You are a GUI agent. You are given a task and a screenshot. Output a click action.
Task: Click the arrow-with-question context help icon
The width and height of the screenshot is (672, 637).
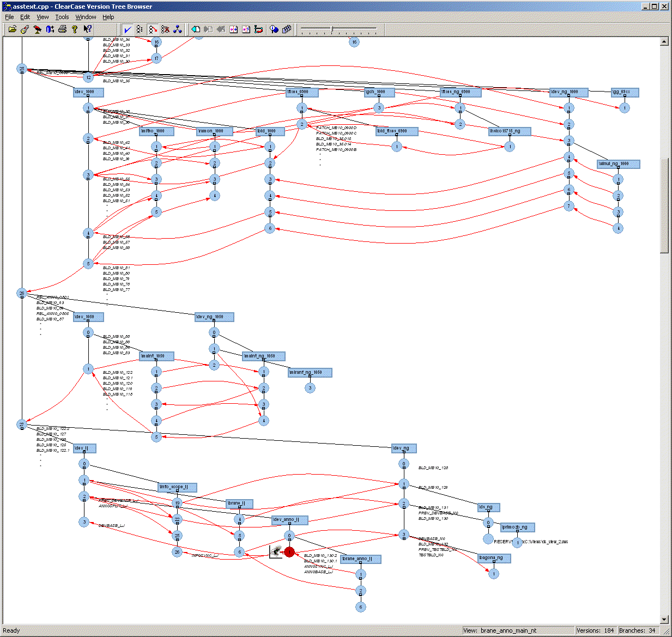pyautogui.click(x=87, y=29)
